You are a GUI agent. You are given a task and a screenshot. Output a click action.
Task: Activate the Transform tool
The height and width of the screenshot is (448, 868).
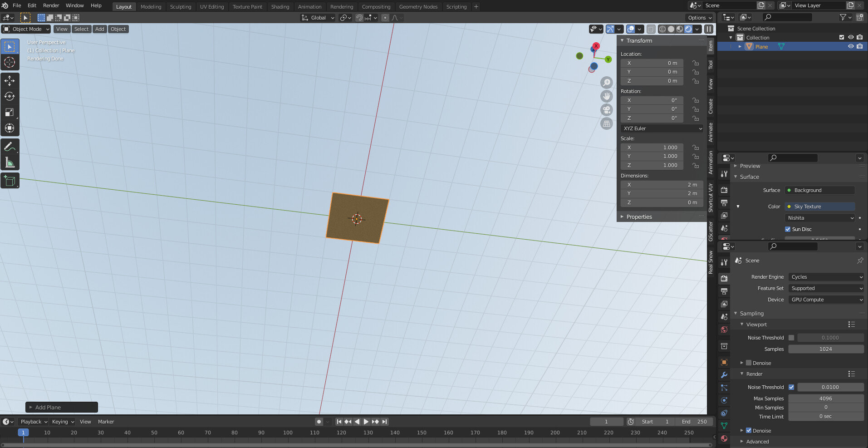10,128
